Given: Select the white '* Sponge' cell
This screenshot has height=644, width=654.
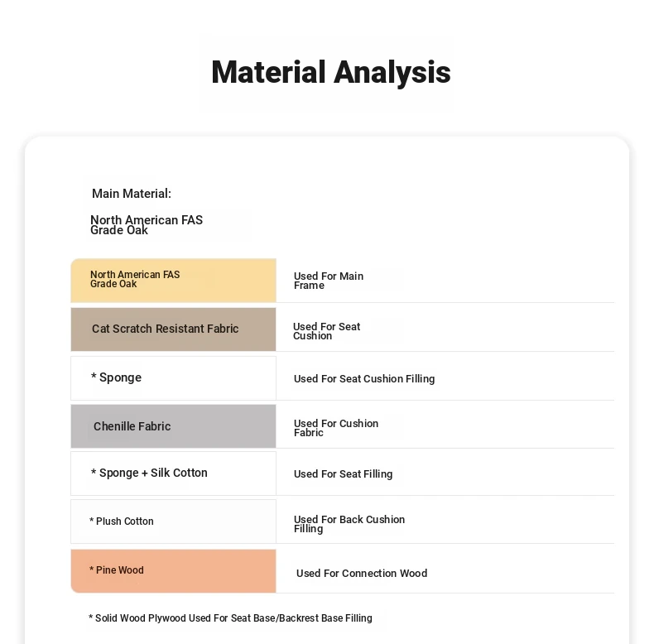Looking at the screenshot, I should point(173,378).
